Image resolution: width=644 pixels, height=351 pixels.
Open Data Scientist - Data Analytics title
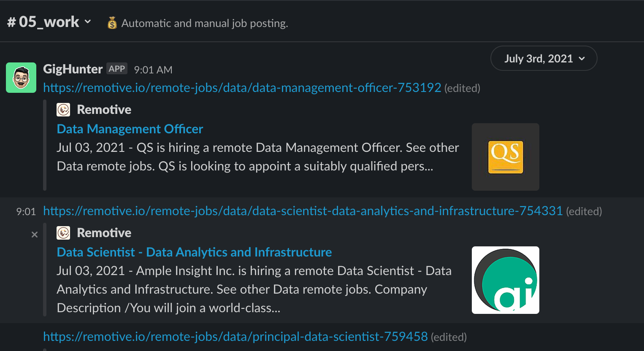(194, 252)
